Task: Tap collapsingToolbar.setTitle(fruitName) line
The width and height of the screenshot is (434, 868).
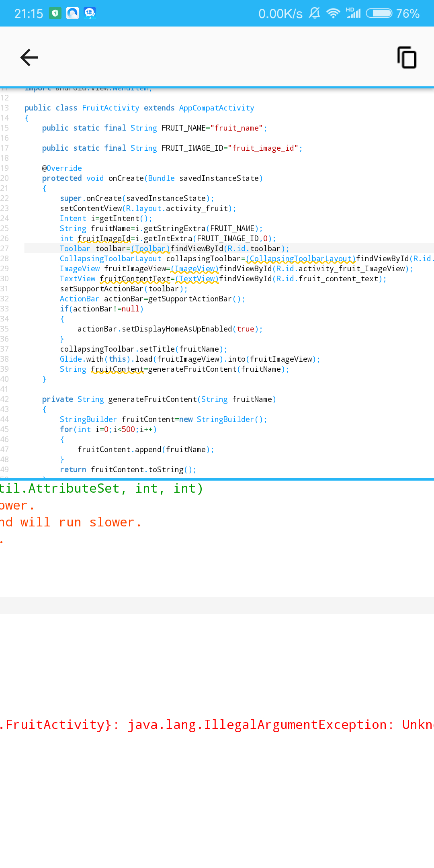Action: pyautogui.click(x=143, y=349)
